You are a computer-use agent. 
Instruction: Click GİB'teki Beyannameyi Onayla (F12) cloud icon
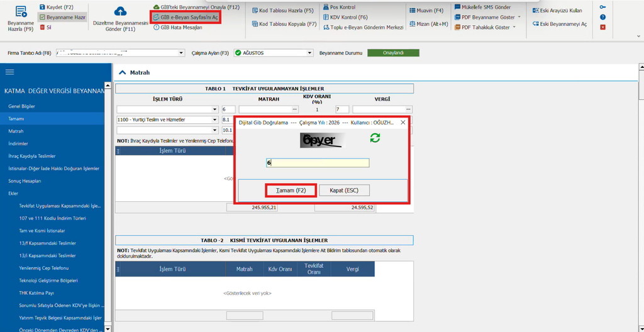[x=156, y=7]
